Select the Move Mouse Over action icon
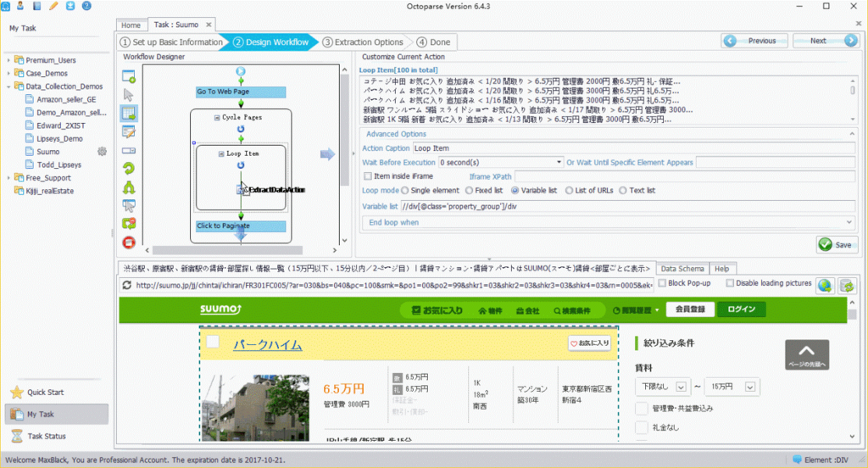868x468 pixels. (x=129, y=206)
